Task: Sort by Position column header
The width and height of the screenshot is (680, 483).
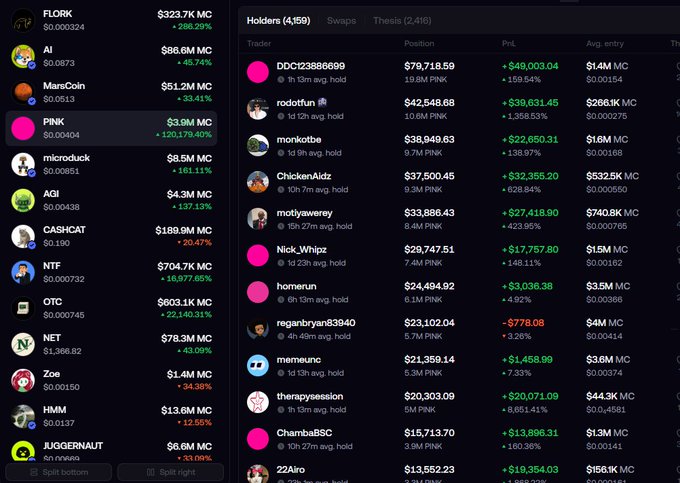Action: click(419, 43)
